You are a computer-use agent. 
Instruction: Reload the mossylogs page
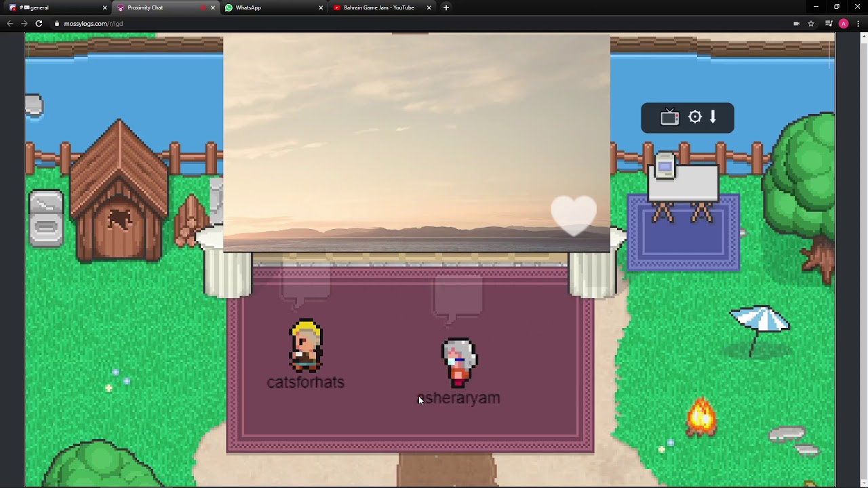coord(39,24)
